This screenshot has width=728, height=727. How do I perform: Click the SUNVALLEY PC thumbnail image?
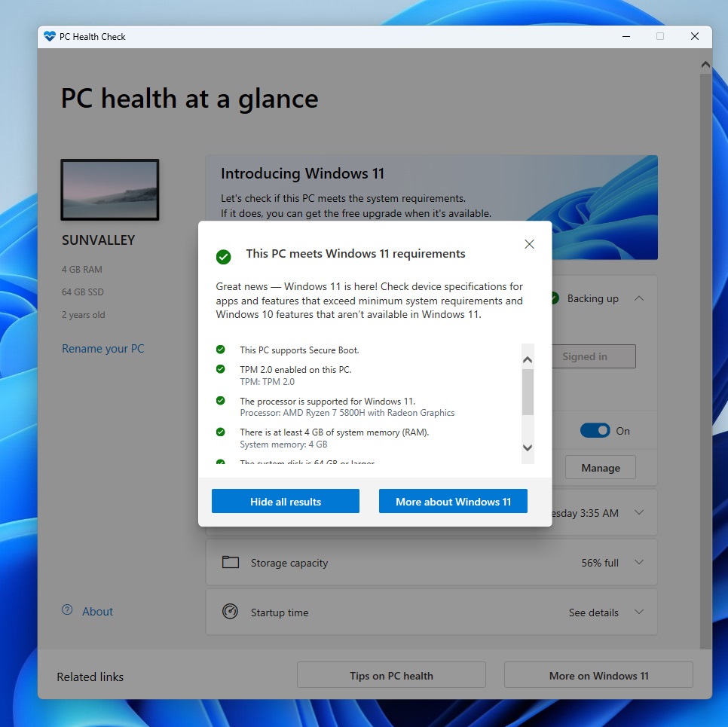click(x=109, y=190)
